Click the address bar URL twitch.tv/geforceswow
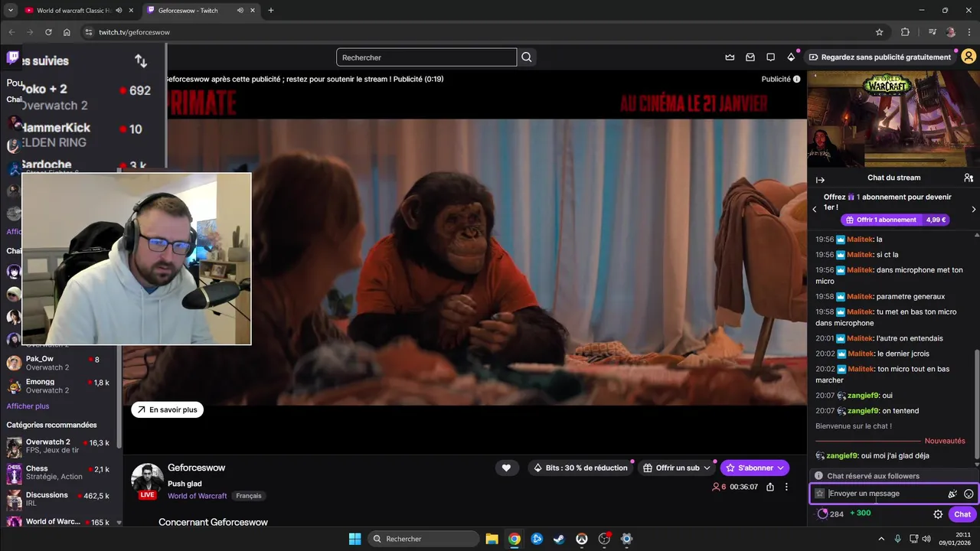Viewport: 980px width, 551px height. [x=134, y=32]
